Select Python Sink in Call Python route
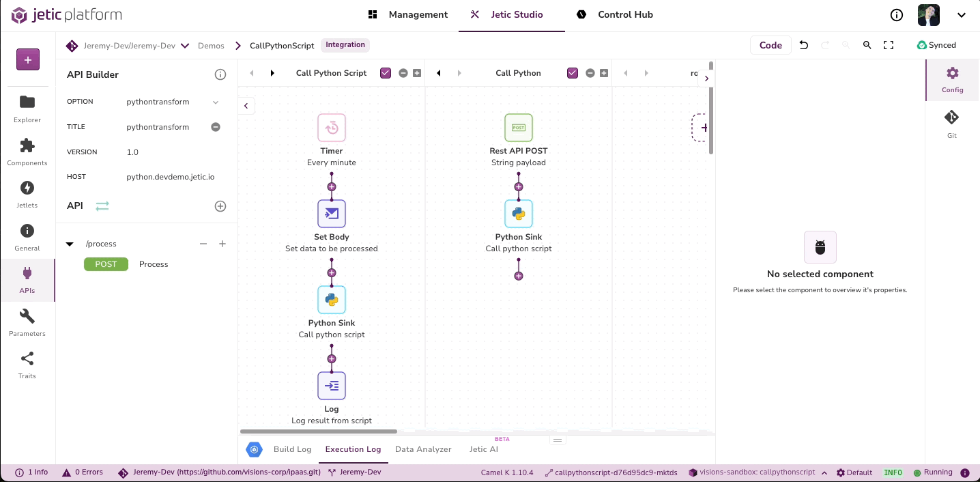The height and width of the screenshot is (482, 980). click(519, 214)
